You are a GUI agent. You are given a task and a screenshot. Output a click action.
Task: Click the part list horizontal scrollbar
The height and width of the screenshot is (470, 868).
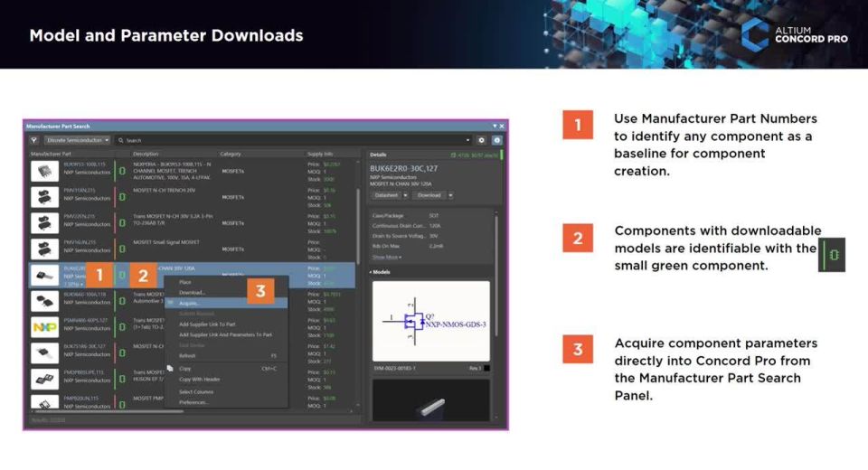click(108, 411)
